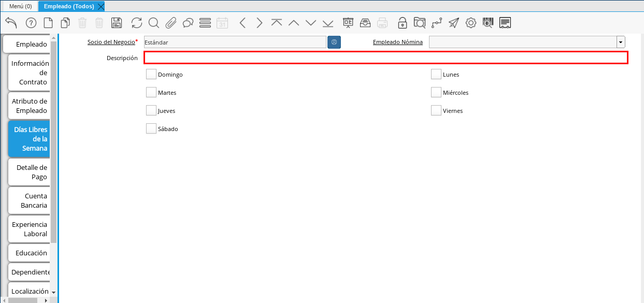The image size is (644, 303).
Task: Check the Viernes checkbox
Action: click(436, 110)
